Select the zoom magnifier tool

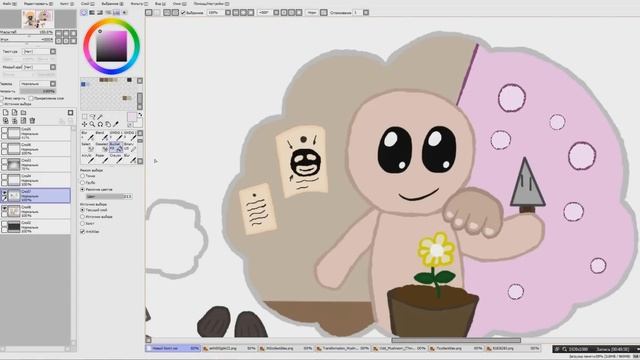[92, 124]
